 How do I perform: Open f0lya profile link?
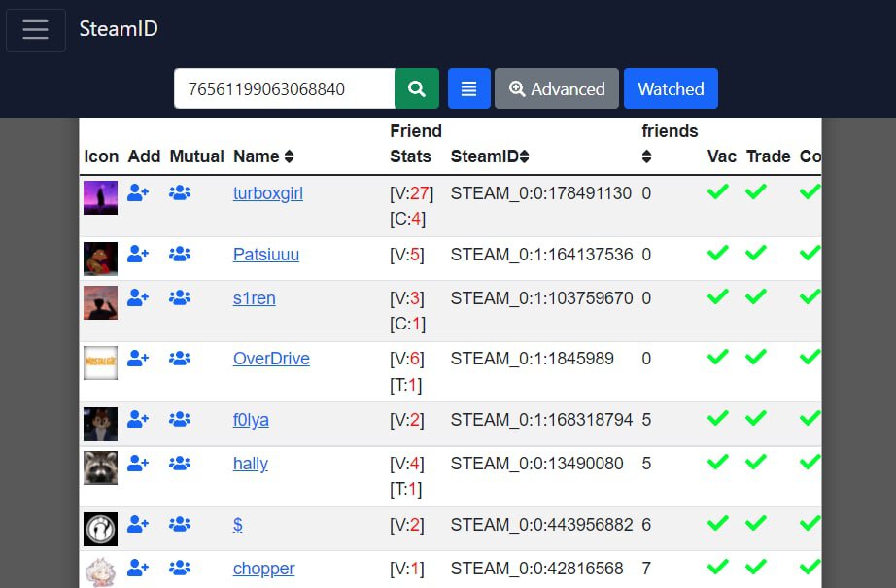(251, 420)
